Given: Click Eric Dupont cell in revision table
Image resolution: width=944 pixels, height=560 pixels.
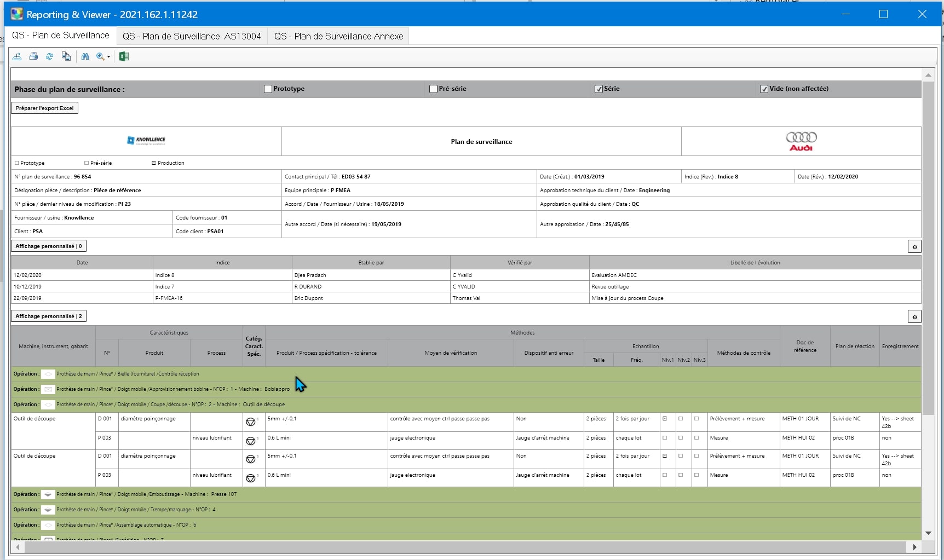Looking at the screenshot, I should [x=371, y=298].
